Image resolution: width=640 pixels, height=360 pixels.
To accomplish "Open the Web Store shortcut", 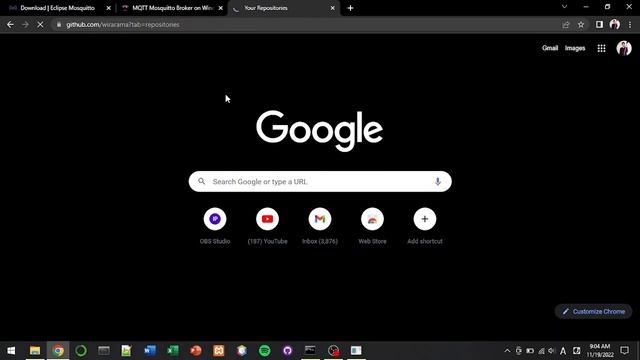I will coord(372,219).
